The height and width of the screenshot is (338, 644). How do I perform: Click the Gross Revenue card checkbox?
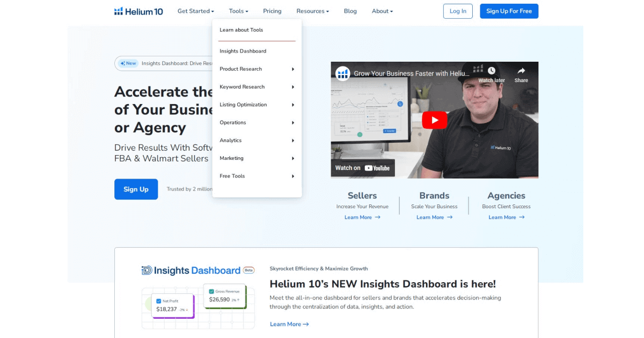[x=211, y=291]
